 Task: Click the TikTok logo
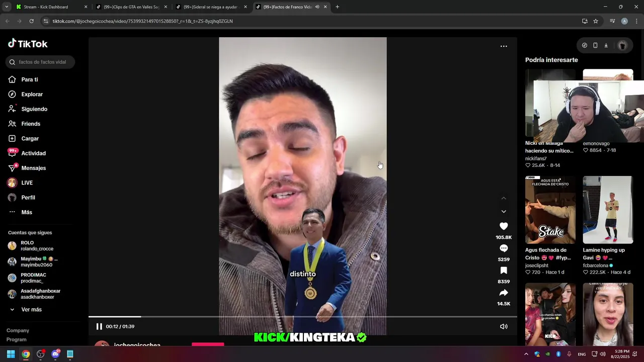[28, 44]
